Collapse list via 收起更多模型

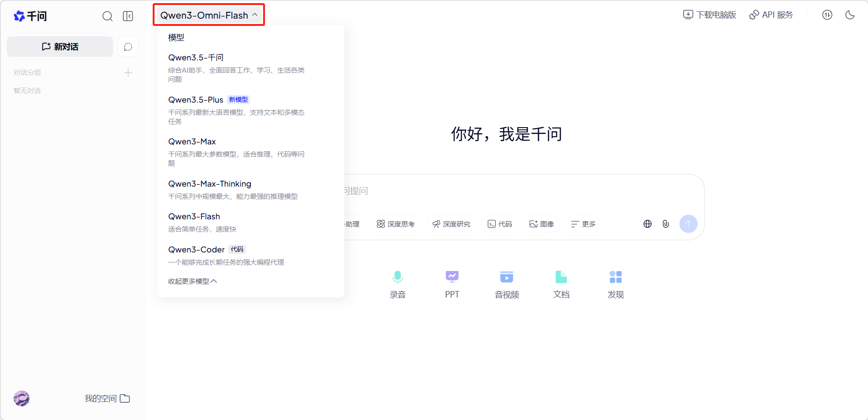192,281
